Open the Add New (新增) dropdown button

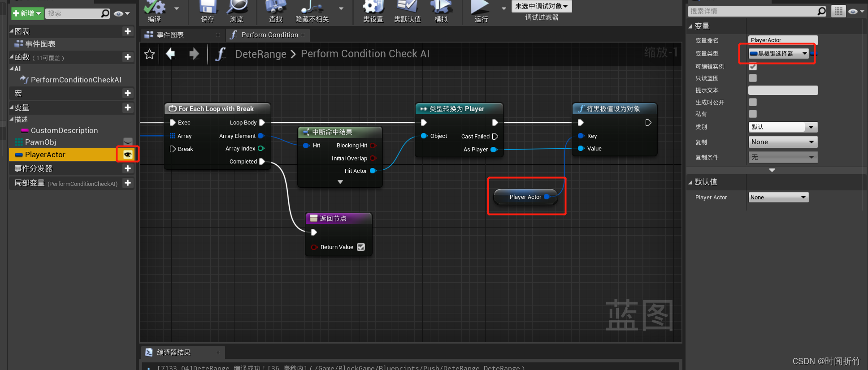27,13
